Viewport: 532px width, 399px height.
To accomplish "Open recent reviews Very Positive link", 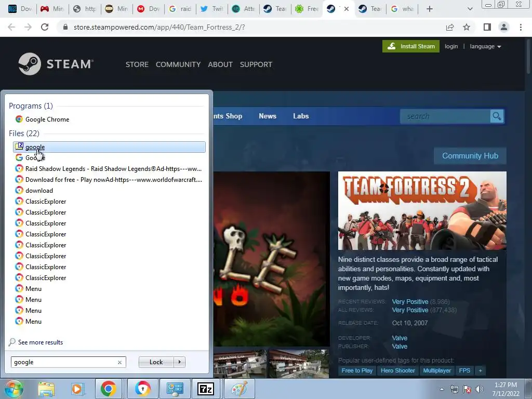I will click(x=410, y=302).
